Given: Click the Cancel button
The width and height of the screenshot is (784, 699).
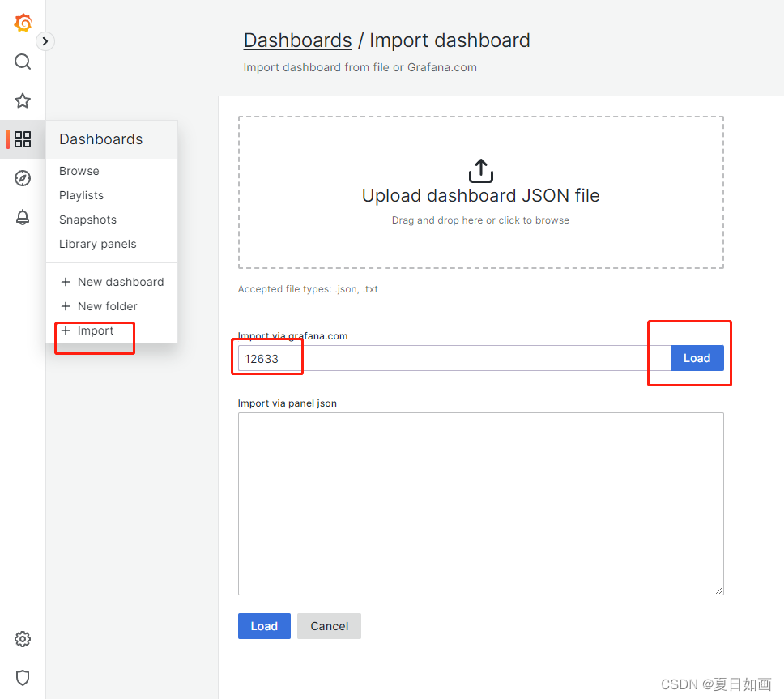Looking at the screenshot, I should tap(329, 626).
